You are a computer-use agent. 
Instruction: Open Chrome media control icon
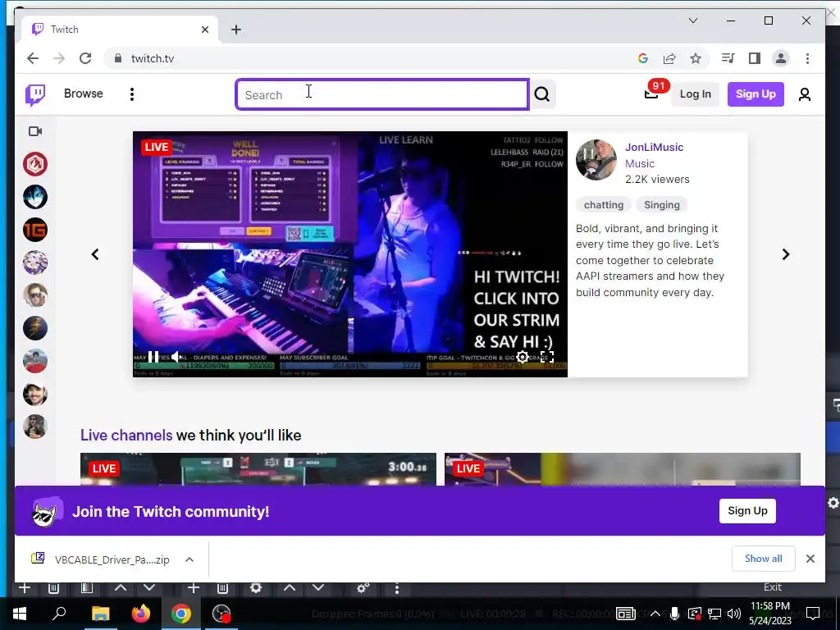coord(728,58)
